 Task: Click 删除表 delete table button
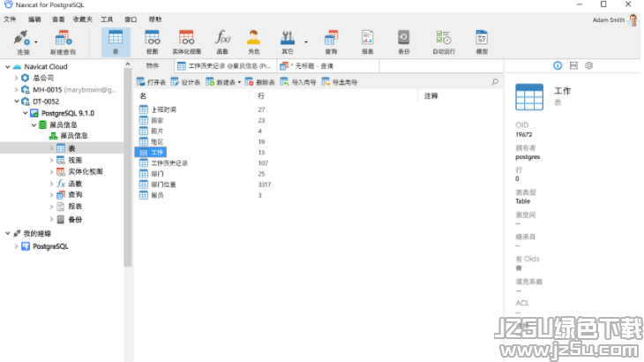click(260, 83)
